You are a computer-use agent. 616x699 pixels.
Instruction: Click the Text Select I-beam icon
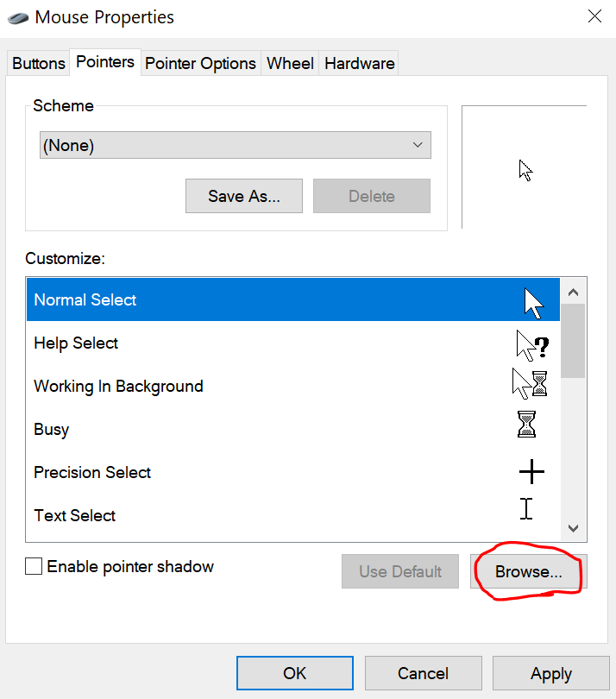point(526,508)
